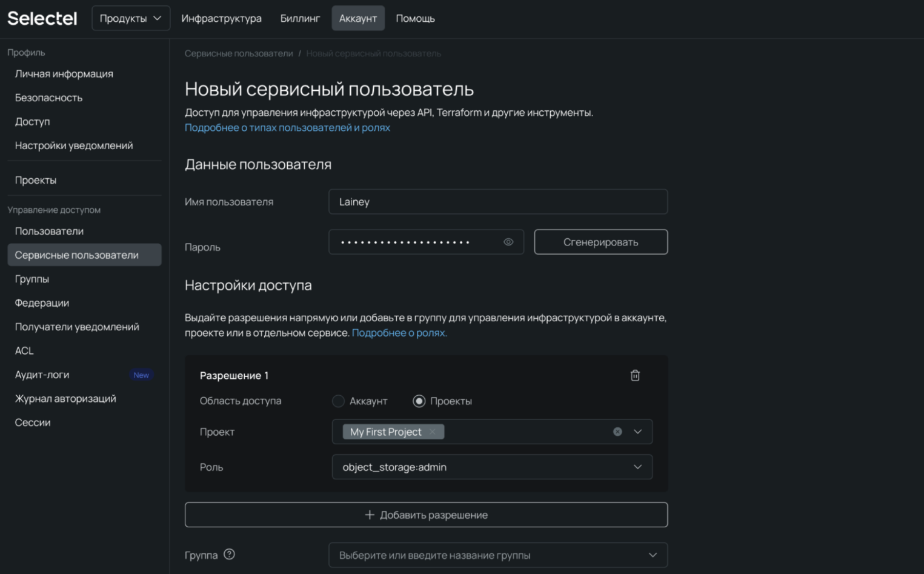This screenshot has width=924, height=574.
Task: Click the Сгенерировать password button
Action: 600,242
